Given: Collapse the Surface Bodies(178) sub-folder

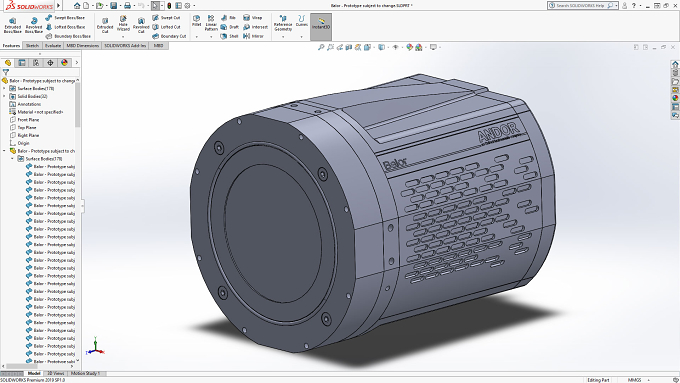Looking at the screenshot, I should (12, 159).
